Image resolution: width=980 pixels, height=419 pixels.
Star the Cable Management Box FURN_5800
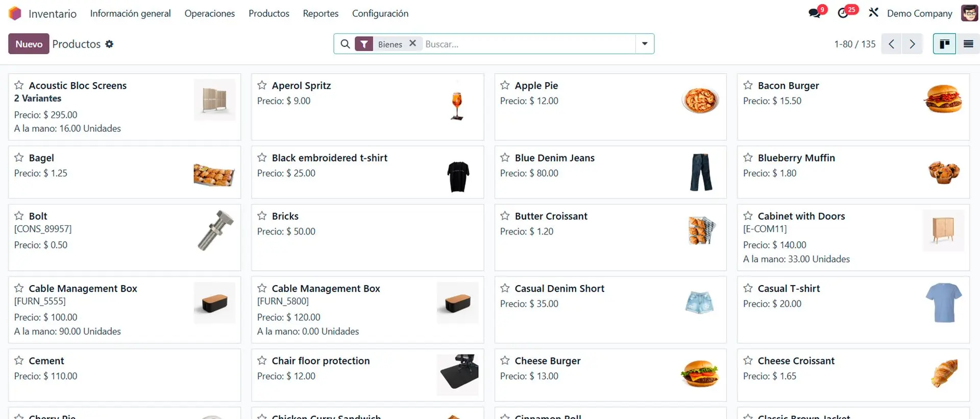click(x=262, y=288)
